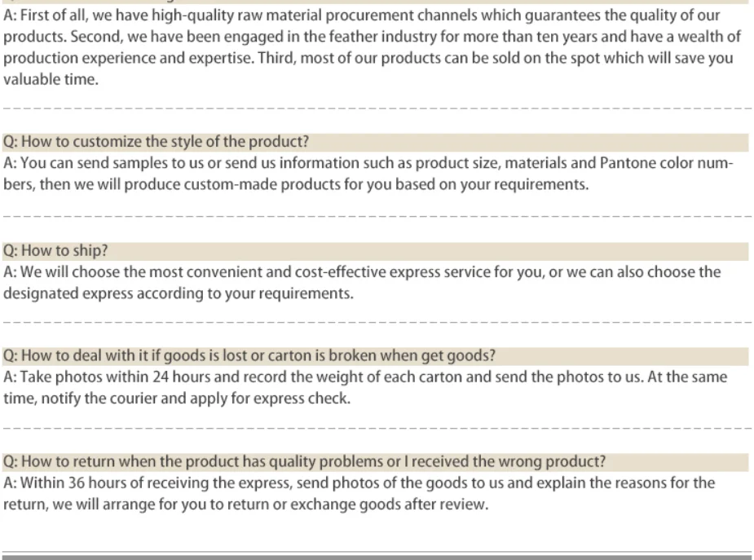Click the dashed divider above the customize question

[377, 108]
